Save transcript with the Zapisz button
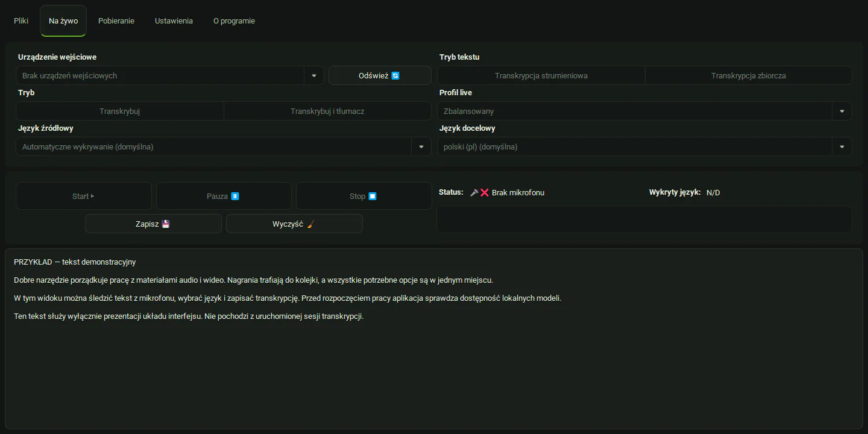This screenshot has width=868, height=434. (153, 224)
